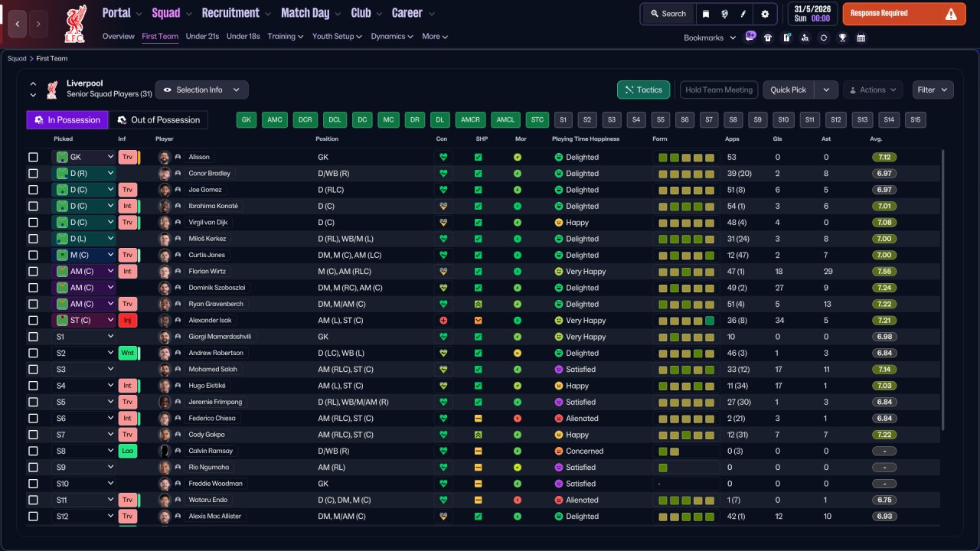
Task: Switch to the Overview tab
Action: pos(118,36)
